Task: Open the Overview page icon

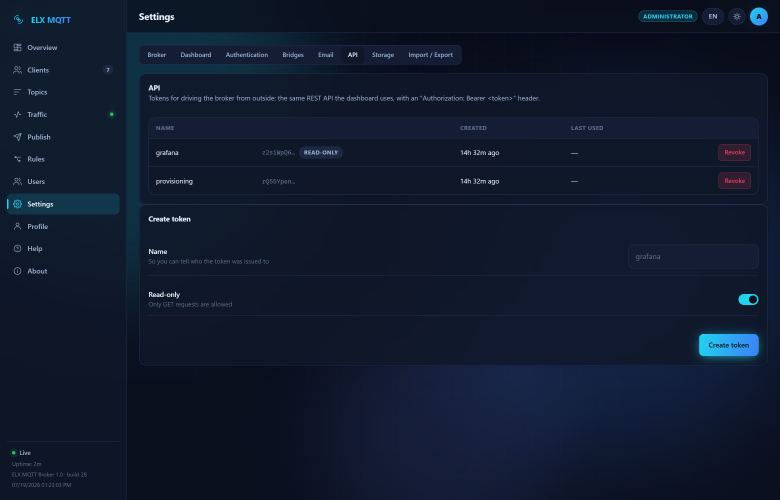Action: [17, 47]
